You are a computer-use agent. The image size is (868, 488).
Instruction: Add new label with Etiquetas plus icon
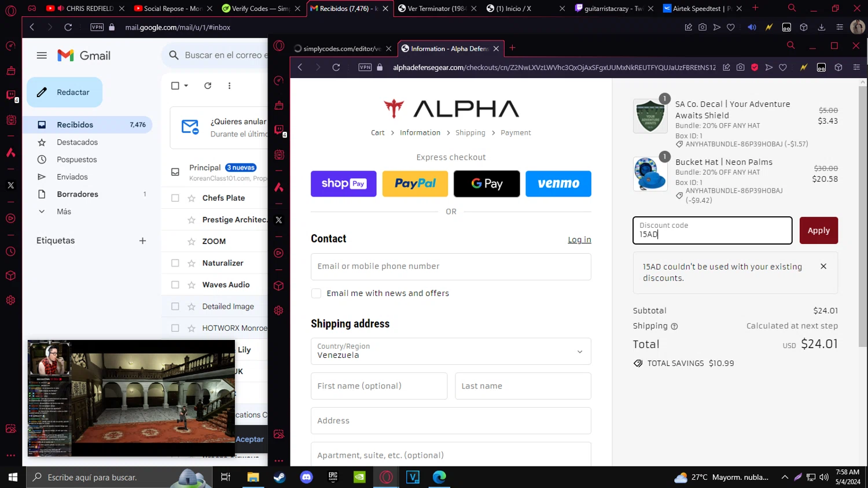(142, 241)
